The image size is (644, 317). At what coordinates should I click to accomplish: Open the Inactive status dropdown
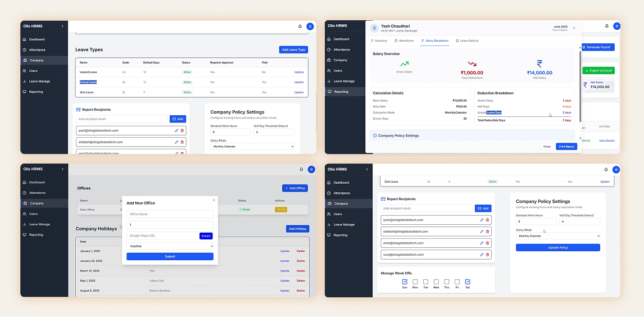(170, 246)
